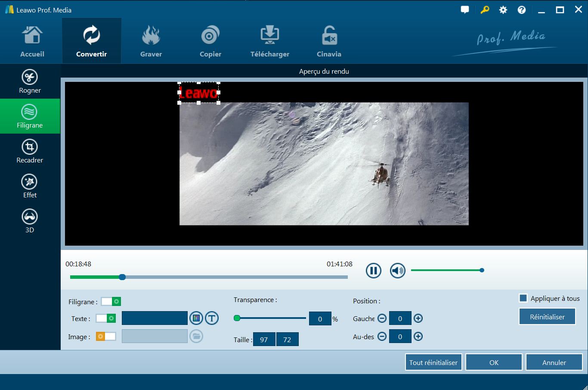Toggle the Filigrane switch off

[x=111, y=302]
